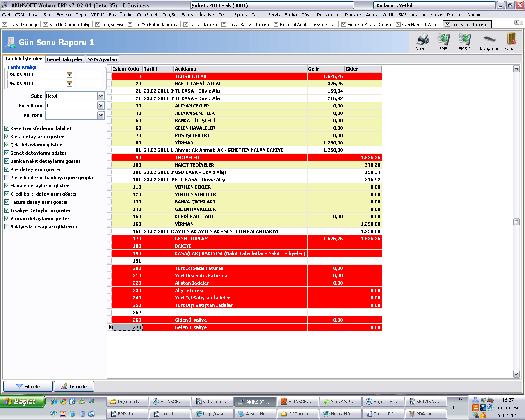Click the vertical scrollbar thumb
Image resolution: width=525 pixels, height=420 pixels.
pyautogui.click(x=516, y=221)
